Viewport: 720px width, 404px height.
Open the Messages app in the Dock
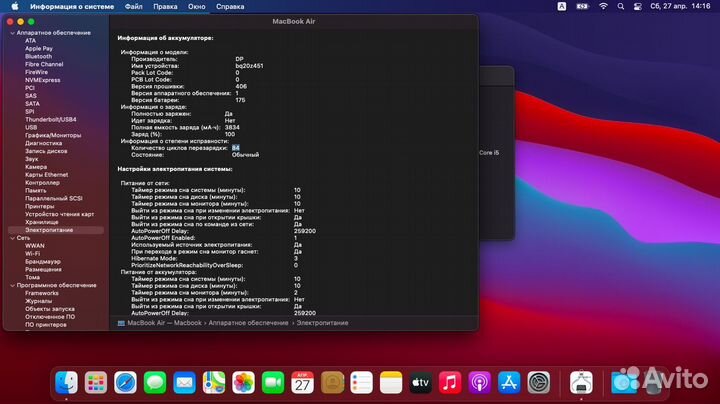155,382
